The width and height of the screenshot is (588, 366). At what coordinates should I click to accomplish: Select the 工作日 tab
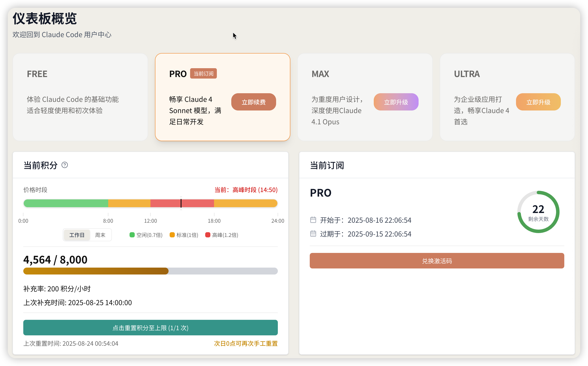(x=77, y=235)
